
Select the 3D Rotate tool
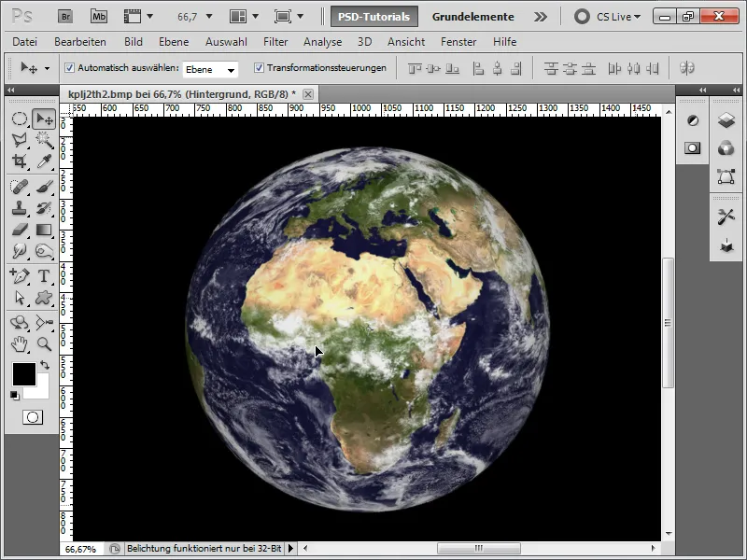coord(20,322)
